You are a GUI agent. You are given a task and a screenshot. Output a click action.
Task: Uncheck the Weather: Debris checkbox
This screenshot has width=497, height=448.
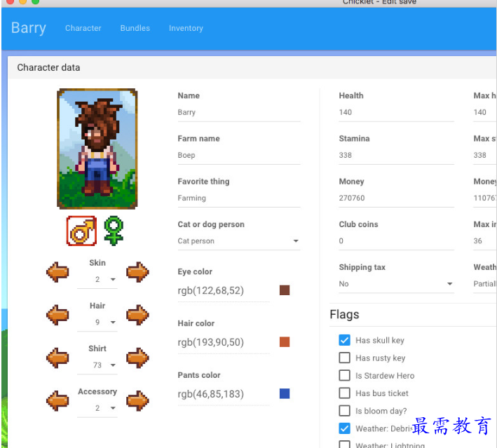tap(345, 428)
